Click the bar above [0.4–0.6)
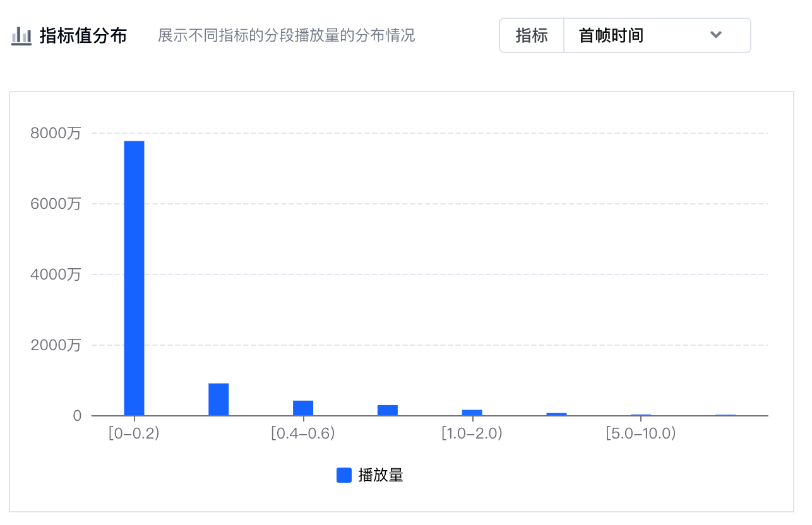812x525 pixels. 303,408
